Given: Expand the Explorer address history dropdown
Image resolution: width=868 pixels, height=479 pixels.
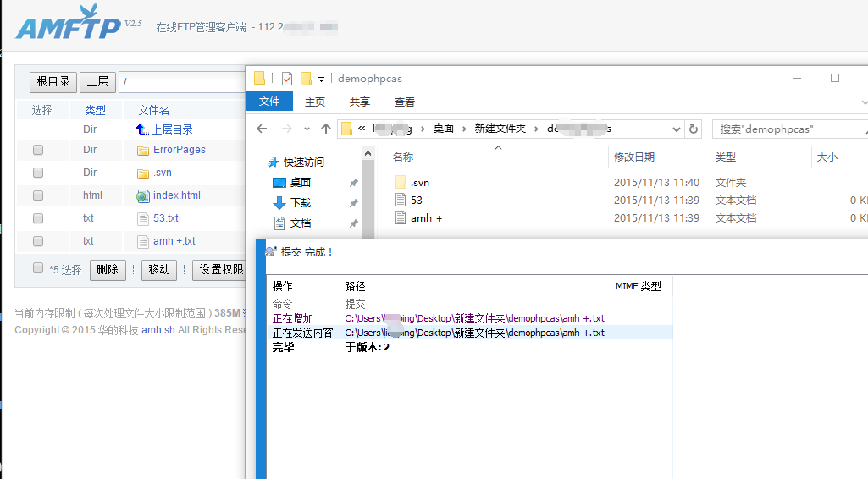Looking at the screenshot, I should [676, 129].
